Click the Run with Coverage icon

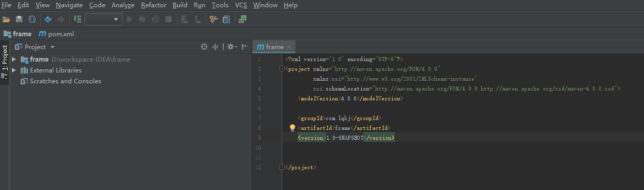tap(155, 19)
